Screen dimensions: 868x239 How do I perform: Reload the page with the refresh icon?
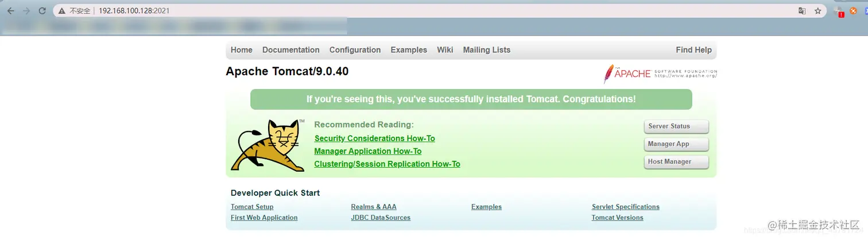42,11
